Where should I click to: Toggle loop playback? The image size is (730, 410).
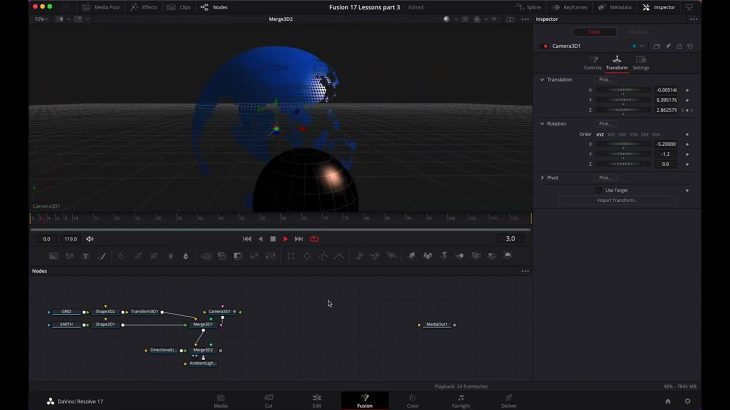[314, 239]
